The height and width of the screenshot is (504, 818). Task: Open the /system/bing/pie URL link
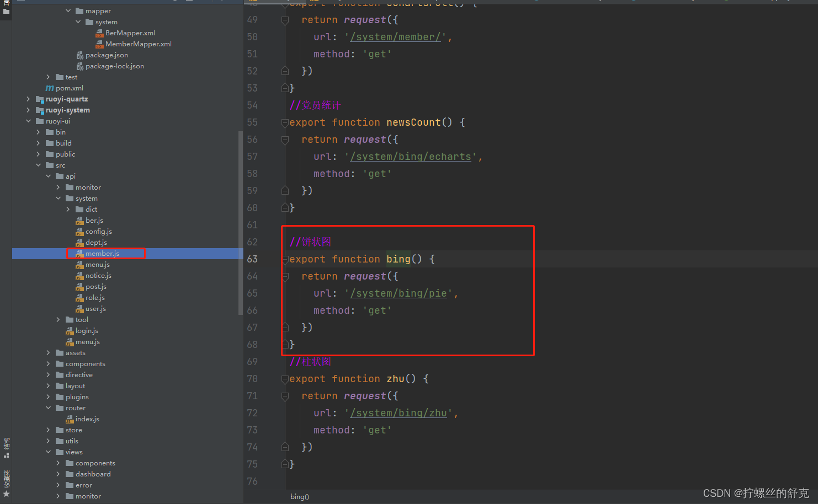point(399,293)
